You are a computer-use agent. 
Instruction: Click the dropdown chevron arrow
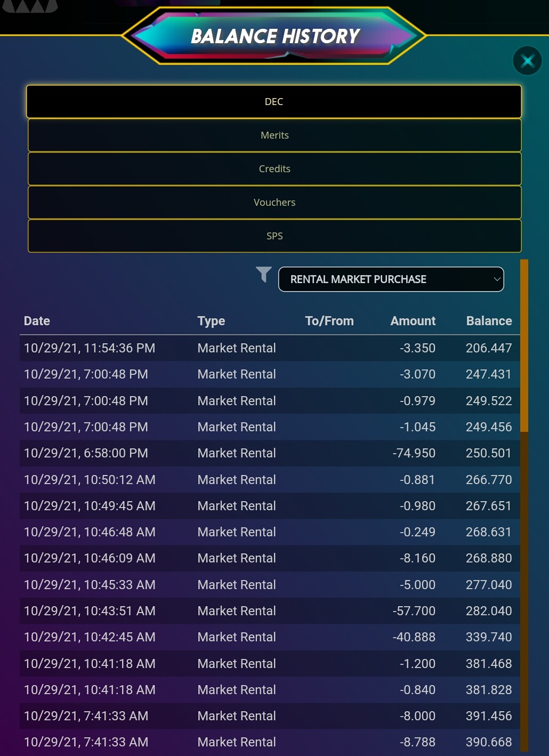497,279
